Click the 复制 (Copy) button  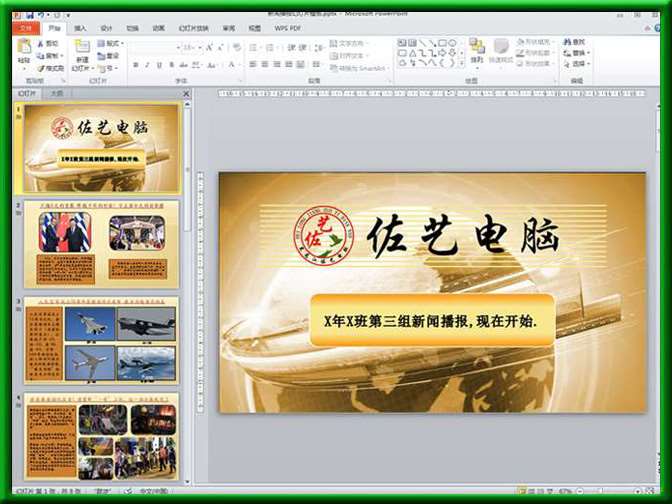(48, 56)
